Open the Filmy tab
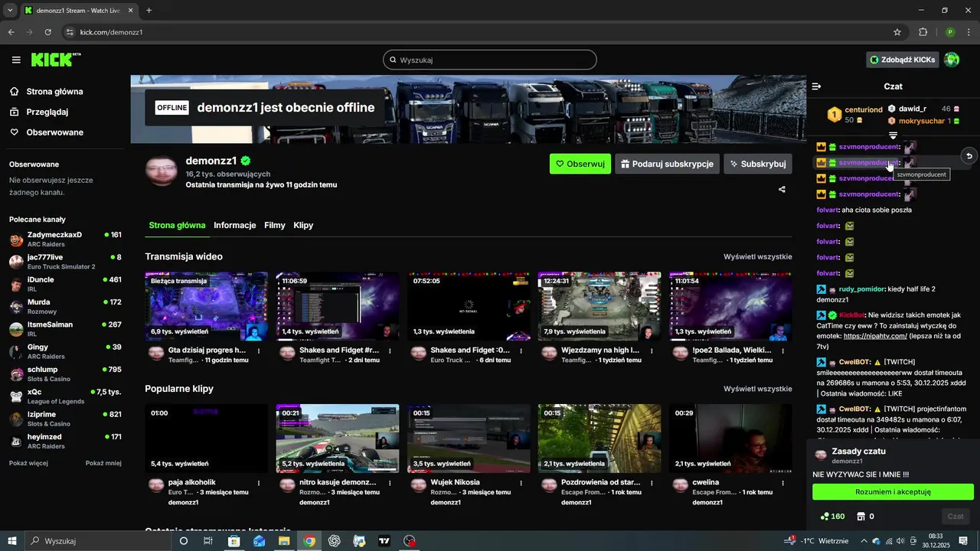The height and width of the screenshot is (551, 980). 275,225
